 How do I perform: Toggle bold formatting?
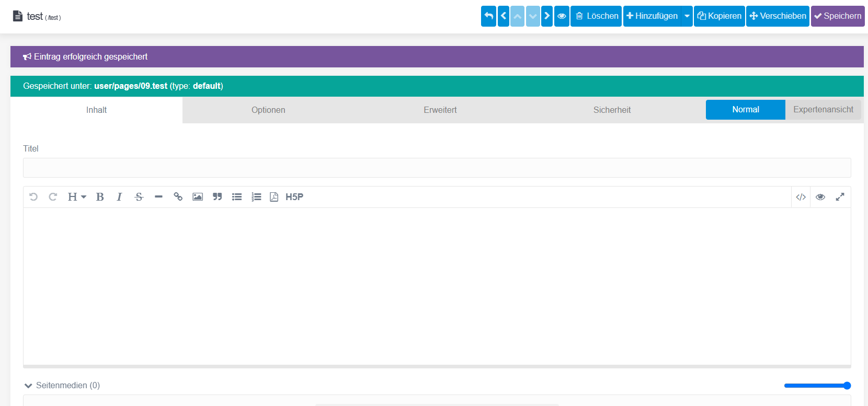(x=100, y=197)
